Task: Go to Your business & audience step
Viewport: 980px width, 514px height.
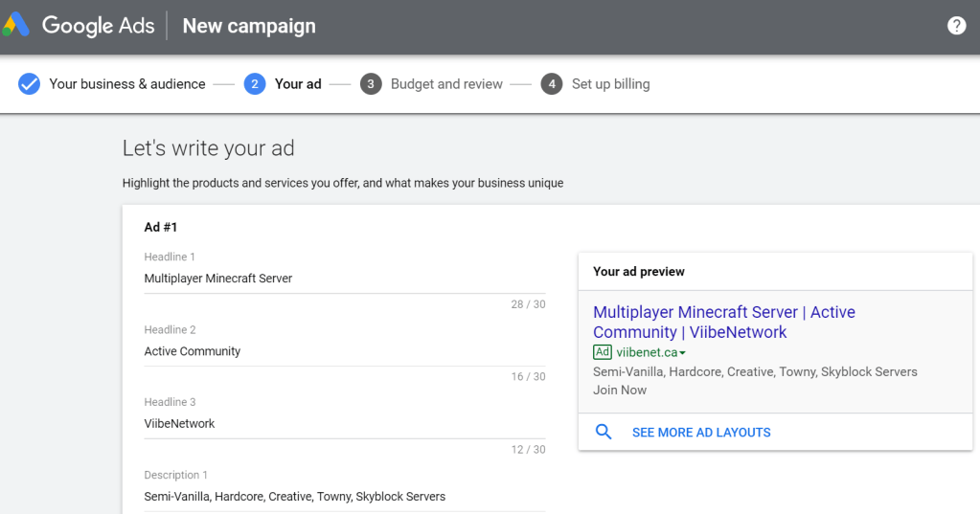Action: click(x=127, y=84)
